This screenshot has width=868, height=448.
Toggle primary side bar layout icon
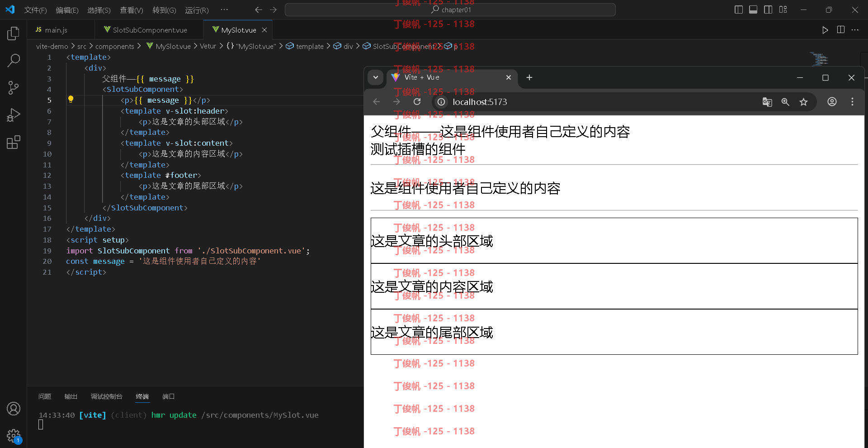739,10
